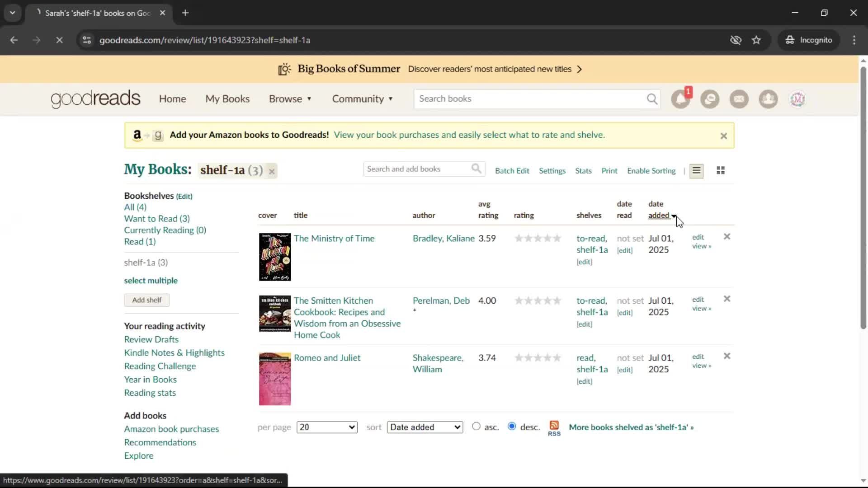868x488 pixels.
Task: Open the All (4) bookshelf
Action: [135, 207]
